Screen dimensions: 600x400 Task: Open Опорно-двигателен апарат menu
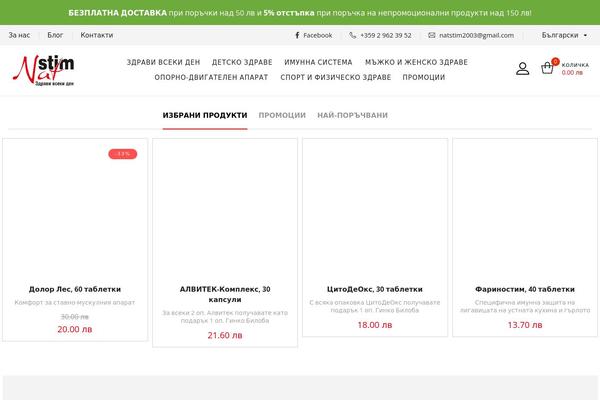point(211,77)
